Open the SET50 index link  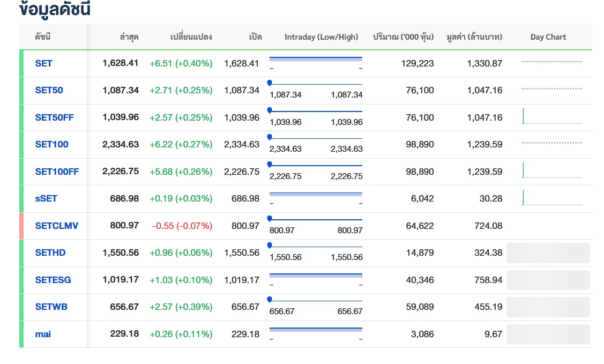(49, 90)
